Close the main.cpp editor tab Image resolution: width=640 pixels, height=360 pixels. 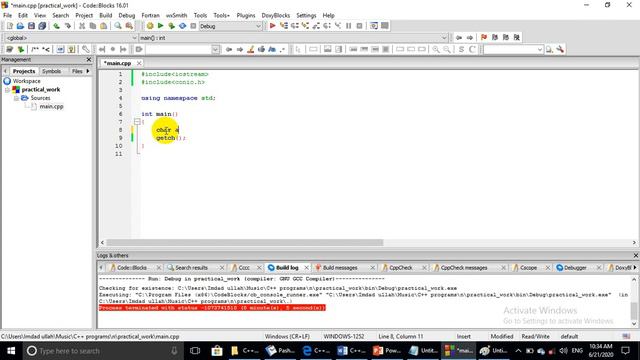pos(139,63)
